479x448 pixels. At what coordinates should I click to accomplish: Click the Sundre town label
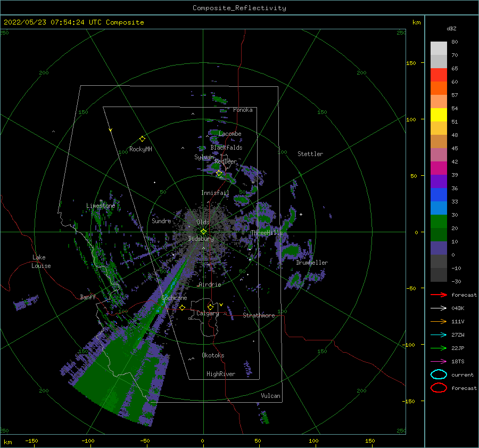pyautogui.click(x=161, y=221)
